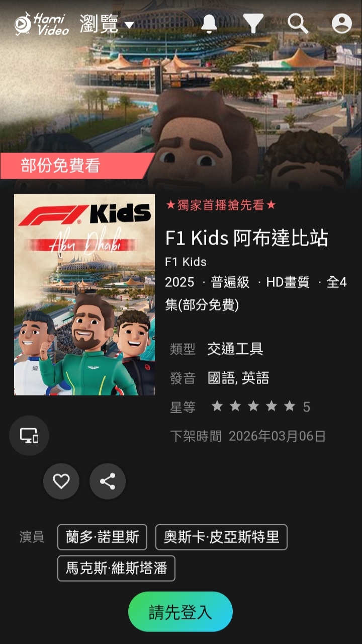
Task: Select actor tag 馬克斯·維斯塔潘
Action: [116, 569]
